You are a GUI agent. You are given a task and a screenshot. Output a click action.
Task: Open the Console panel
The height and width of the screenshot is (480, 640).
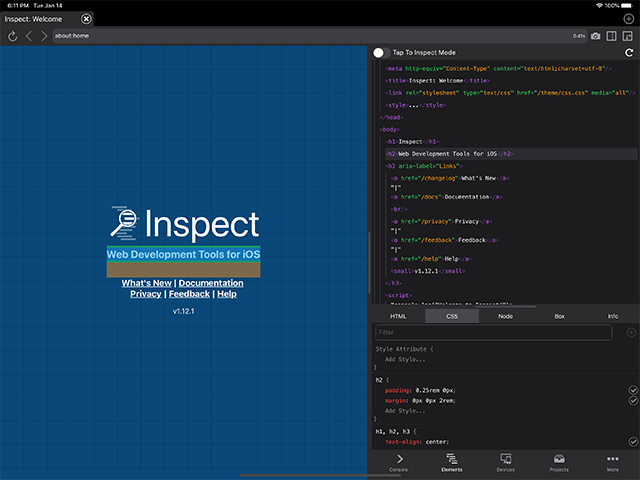[399, 463]
